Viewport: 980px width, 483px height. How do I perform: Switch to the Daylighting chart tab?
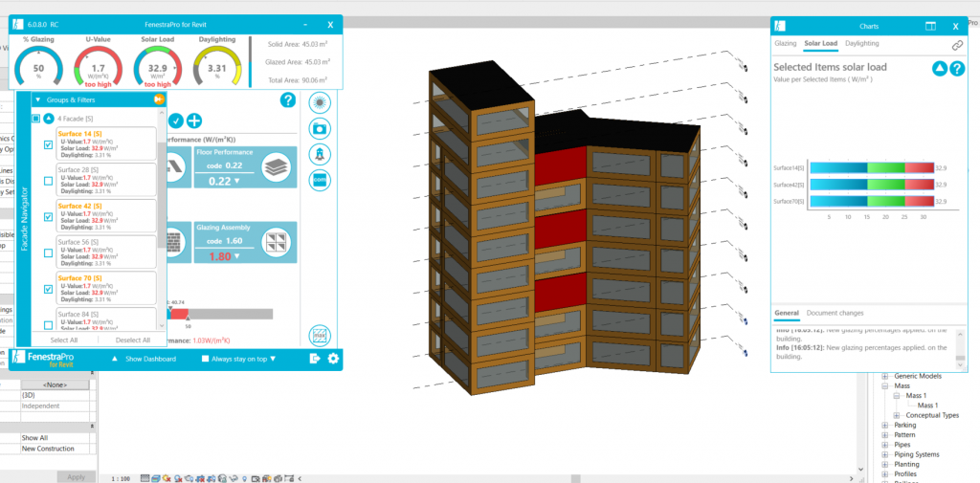pyautogui.click(x=862, y=44)
